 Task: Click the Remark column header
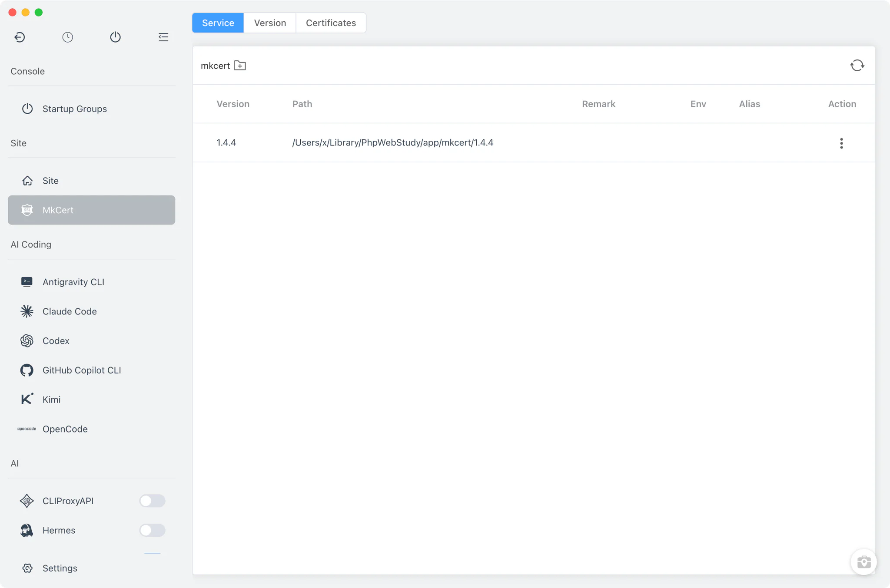[598, 104]
